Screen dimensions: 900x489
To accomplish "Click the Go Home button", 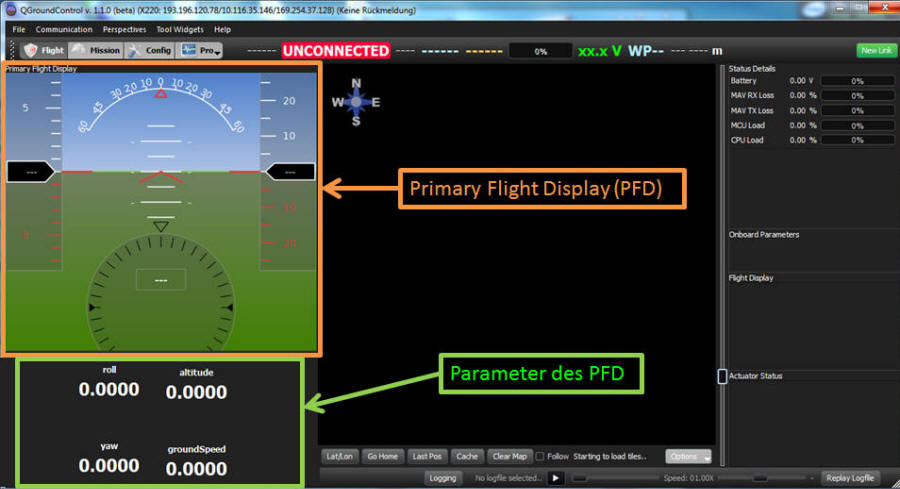I will tap(382, 456).
